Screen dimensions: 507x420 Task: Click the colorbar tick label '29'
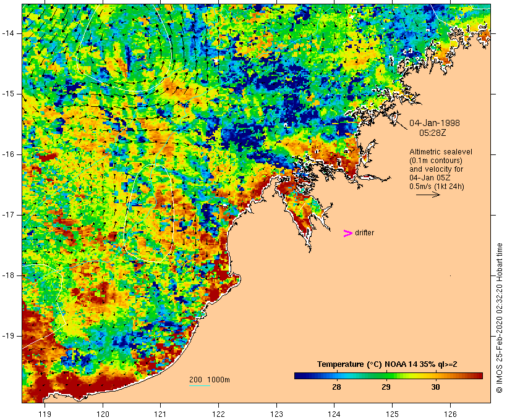coord(386,387)
